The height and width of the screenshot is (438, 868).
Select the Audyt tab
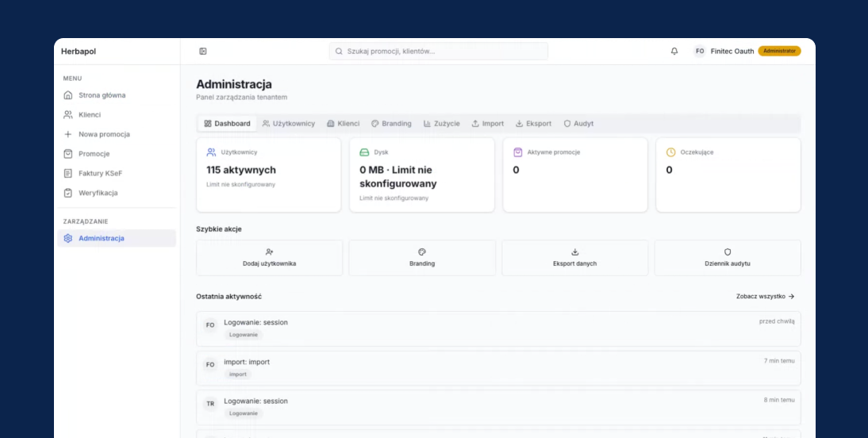click(x=578, y=124)
